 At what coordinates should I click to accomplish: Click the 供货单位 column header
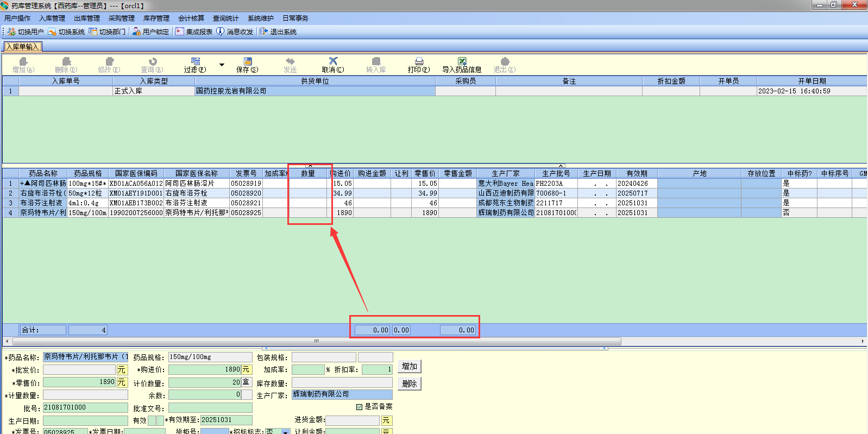point(315,81)
